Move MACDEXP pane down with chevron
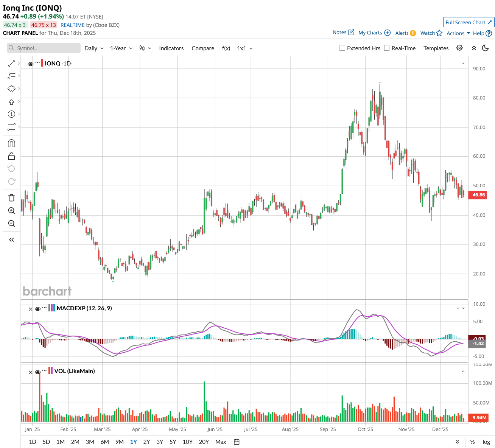 coord(463,308)
